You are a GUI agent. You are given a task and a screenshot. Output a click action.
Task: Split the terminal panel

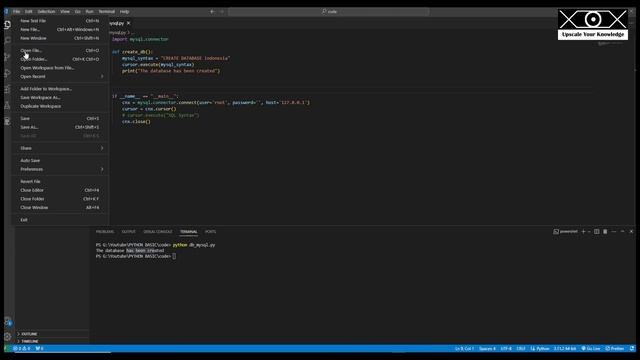click(x=596, y=231)
